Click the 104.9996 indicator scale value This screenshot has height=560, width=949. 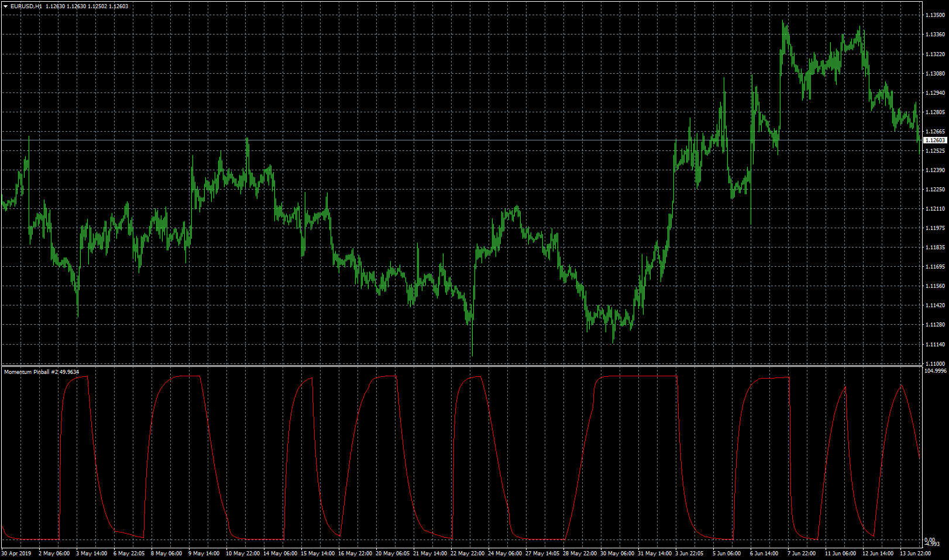[935, 371]
